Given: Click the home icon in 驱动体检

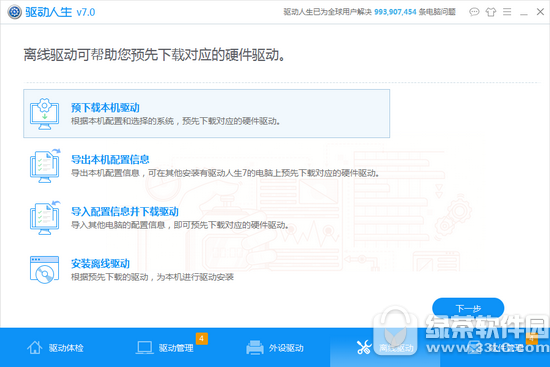Looking at the screenshot, I should [x=34, y=347].
